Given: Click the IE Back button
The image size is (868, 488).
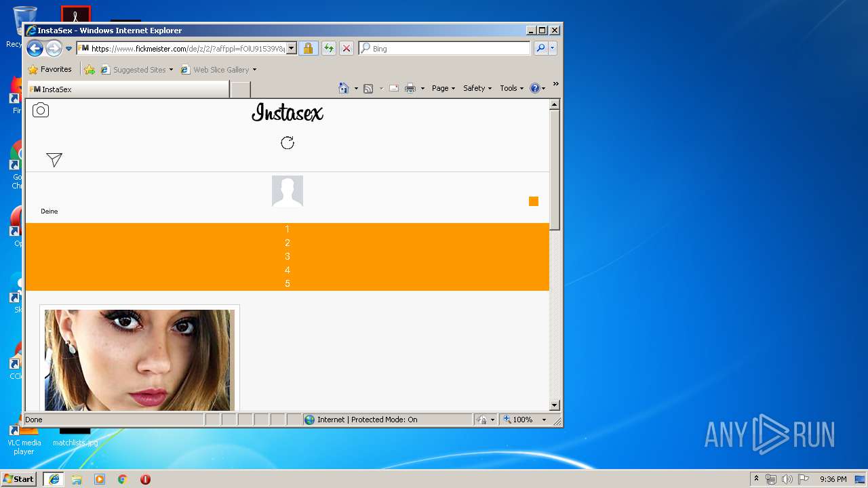Looking at the screenshot, I should [x=35, y=48].
